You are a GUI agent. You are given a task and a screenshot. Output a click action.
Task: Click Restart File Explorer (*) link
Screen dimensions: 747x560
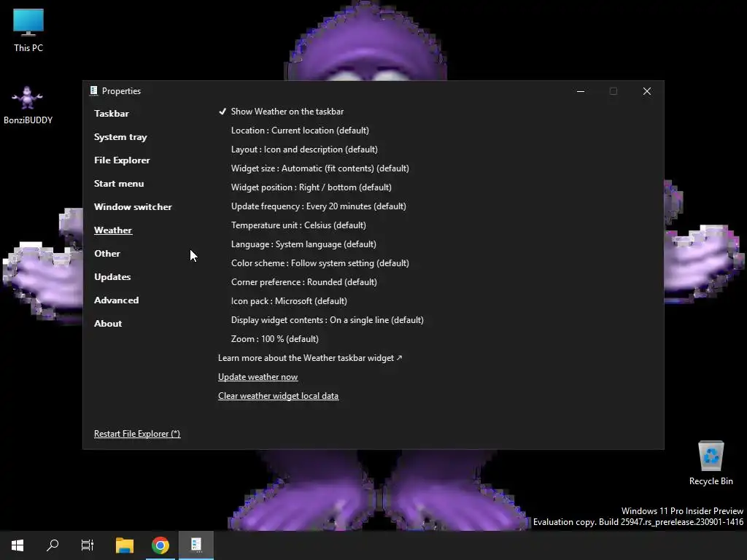pyautogui.click(x=137, y=434)
